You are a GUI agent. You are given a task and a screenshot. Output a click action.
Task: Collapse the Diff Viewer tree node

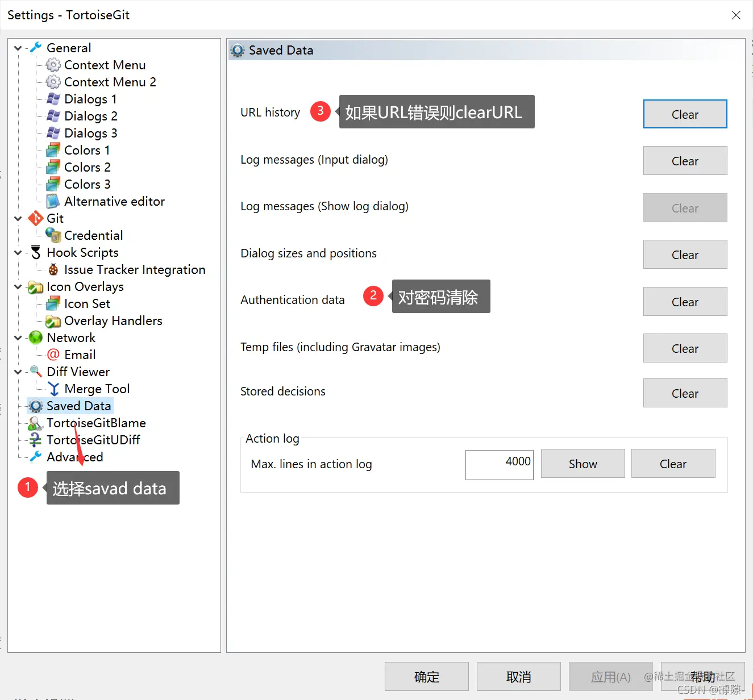point(18,372)
